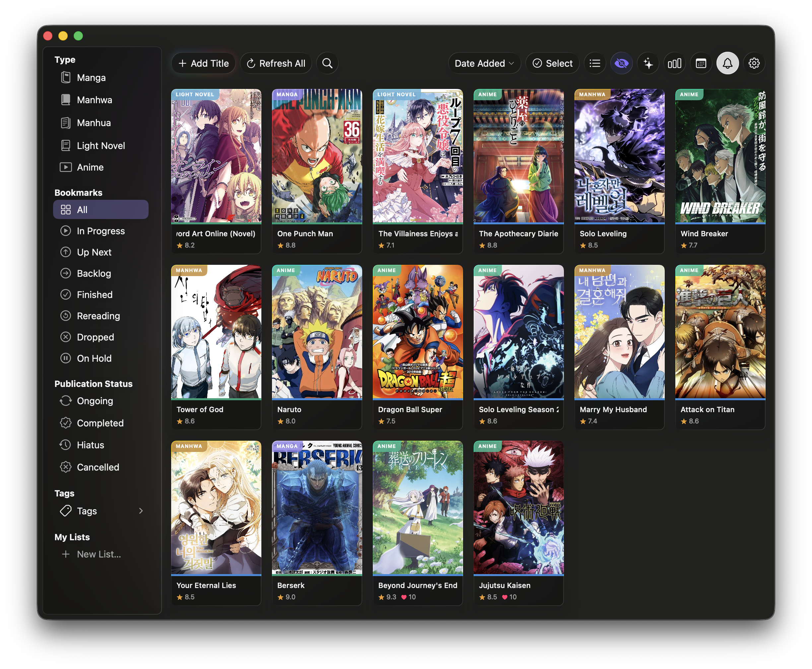This screenshot has height=669, width=812.
Task: Toggle the hidden-titles eye icon
Action: click(621, 63)
